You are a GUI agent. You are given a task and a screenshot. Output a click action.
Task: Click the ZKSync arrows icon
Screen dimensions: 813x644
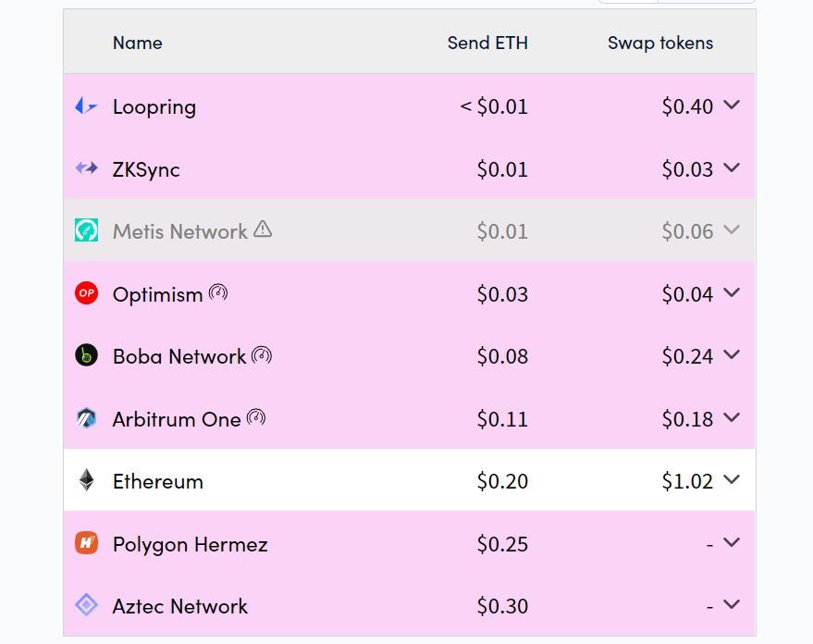[x=86, y=168]
